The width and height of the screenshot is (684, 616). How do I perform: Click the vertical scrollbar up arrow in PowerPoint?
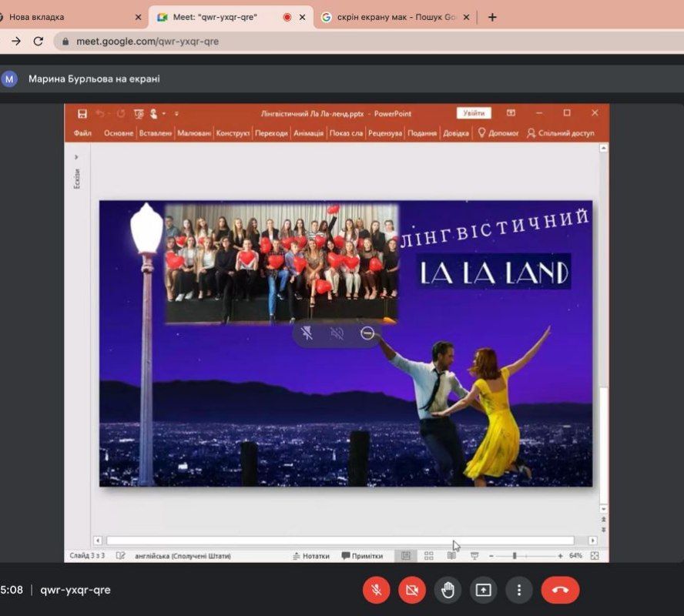point(603,148)
